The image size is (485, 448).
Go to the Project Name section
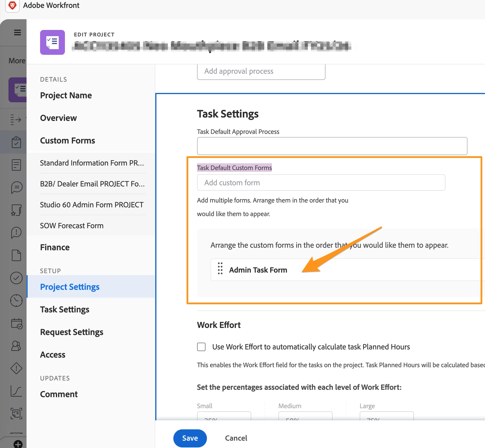66,95
